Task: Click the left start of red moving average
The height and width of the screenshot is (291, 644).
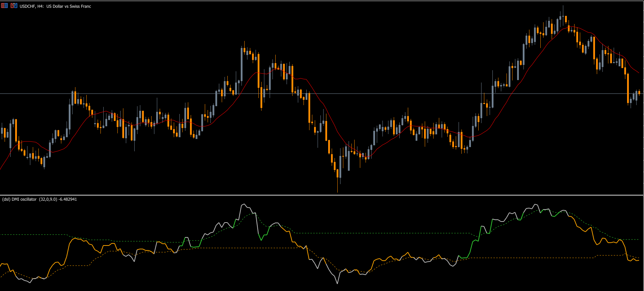Action: (x=1, y=169)
